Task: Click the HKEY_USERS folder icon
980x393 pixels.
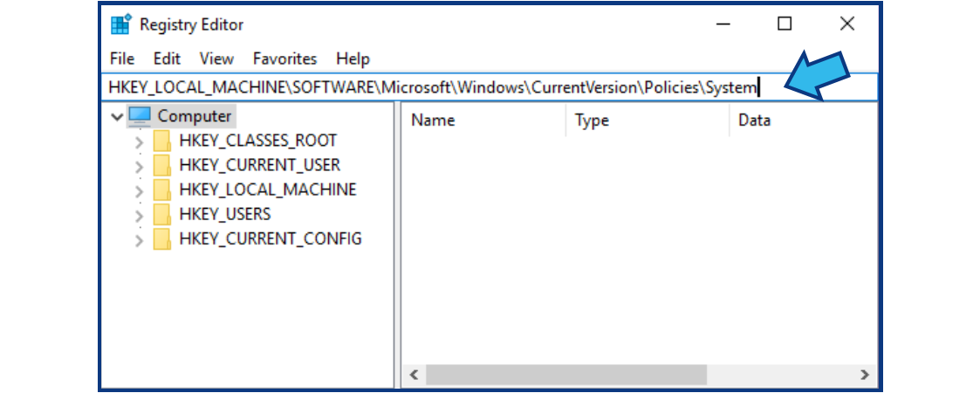Action: tap(161, 215)
